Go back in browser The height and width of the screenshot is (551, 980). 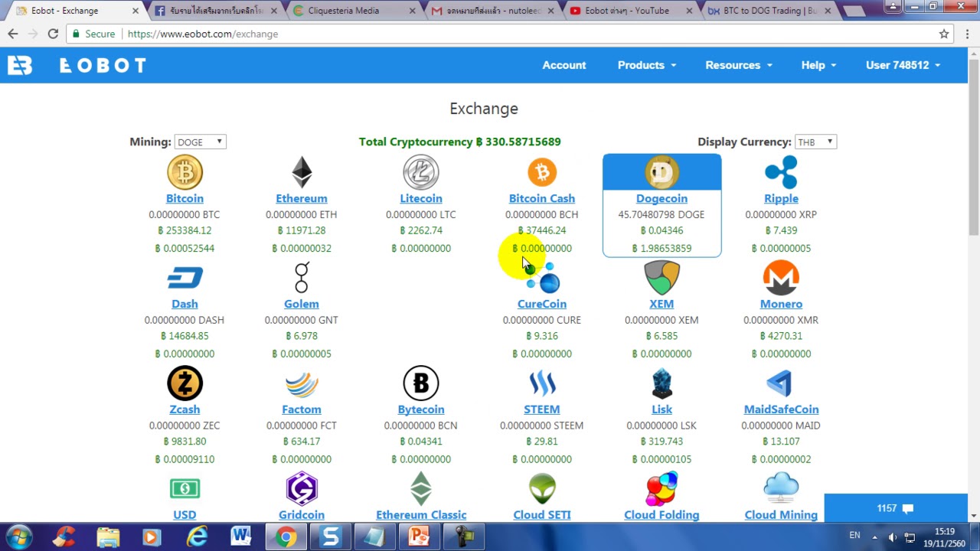pos(13,34)
